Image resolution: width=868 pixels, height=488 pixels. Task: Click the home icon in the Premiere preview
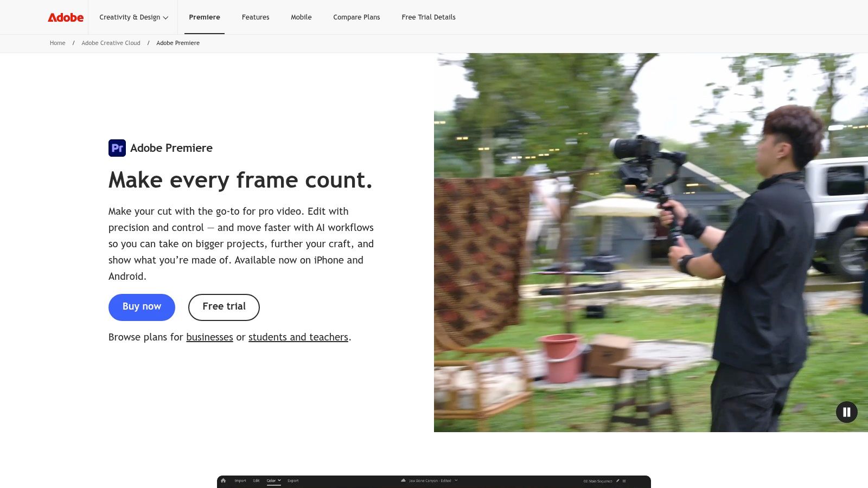click(x=223, y=480)
